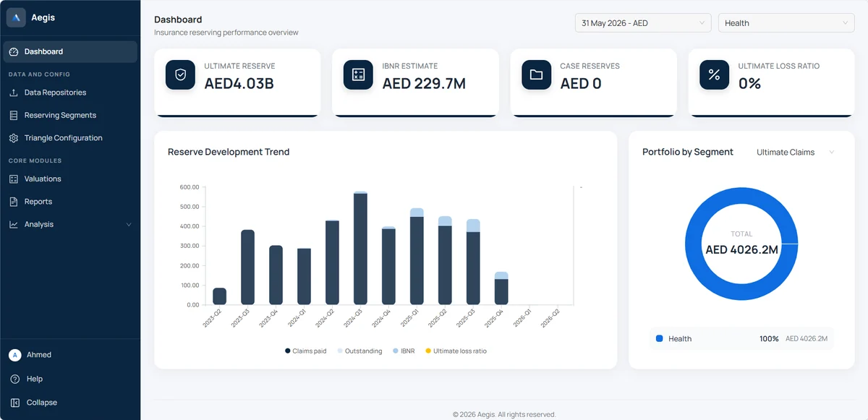
Task: Click the AED 0 case reserves value
Action: (x=581, y=83)
